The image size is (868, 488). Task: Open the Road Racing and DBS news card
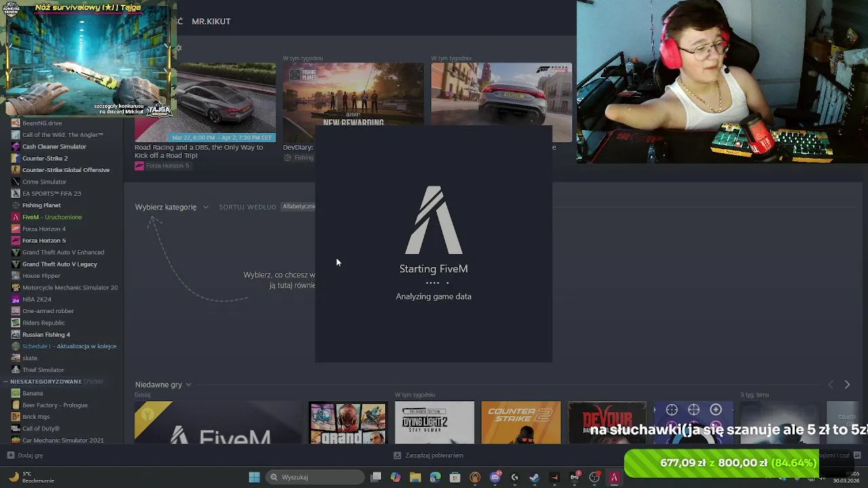click(x=205, y=102)
